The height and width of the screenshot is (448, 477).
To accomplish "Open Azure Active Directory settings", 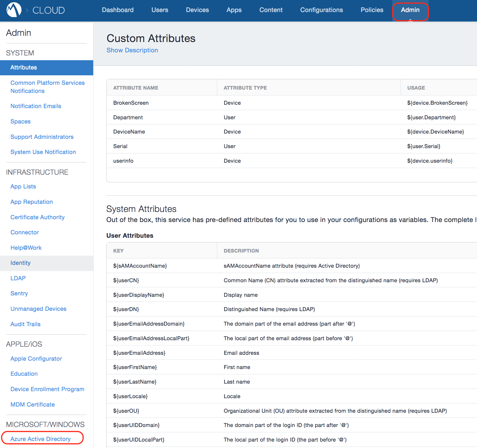I will (41, 439).
